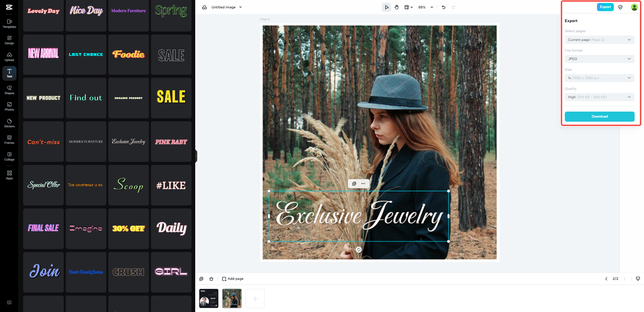Open the Size 1x dropdown

coord(599,78)
